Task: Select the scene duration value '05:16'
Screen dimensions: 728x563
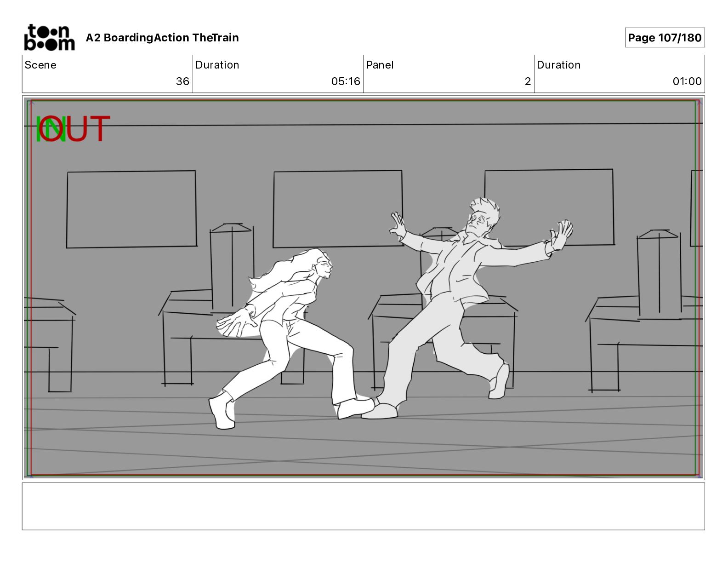Action: (x=346, y=81)
